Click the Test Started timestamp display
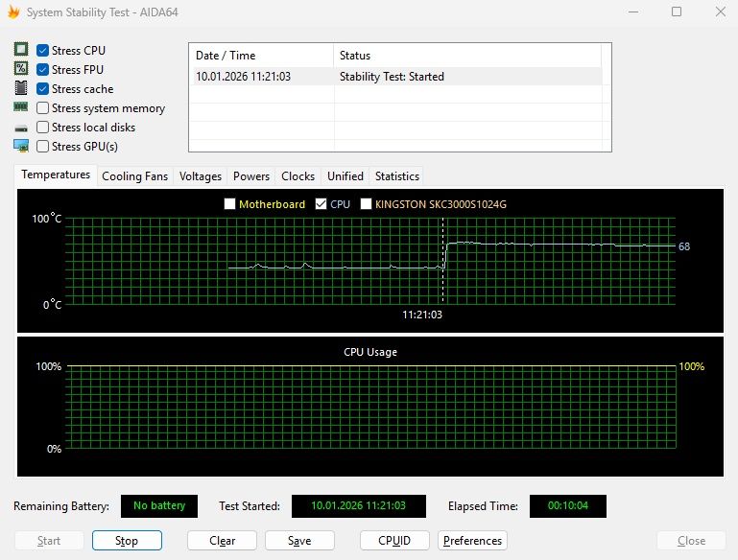 [359, 506]
